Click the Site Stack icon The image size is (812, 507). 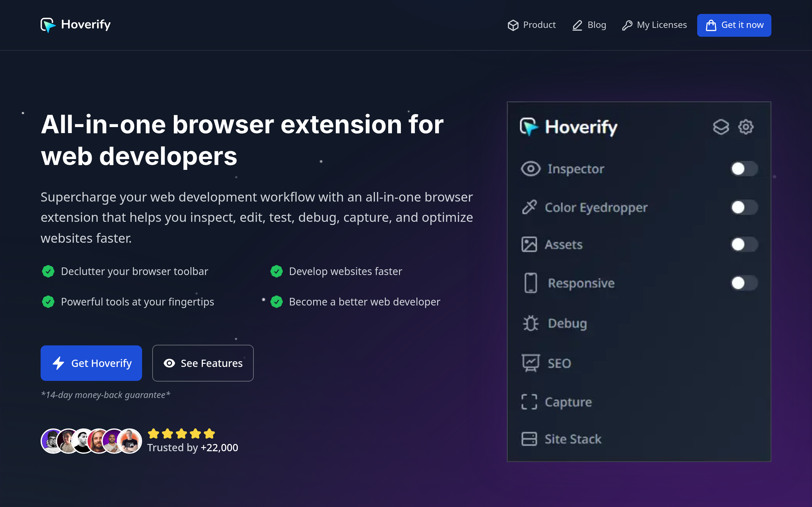click(x=529, y=439)
